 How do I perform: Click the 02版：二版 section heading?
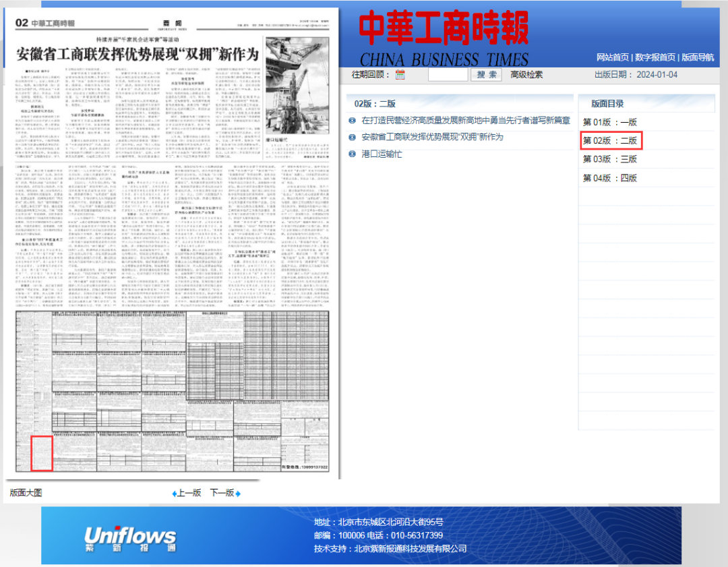tap(375, 104)
